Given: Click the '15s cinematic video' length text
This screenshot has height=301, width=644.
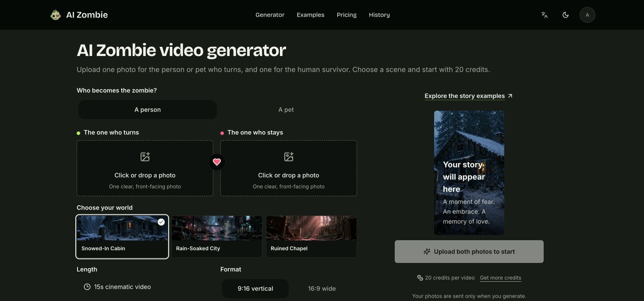Looking at the screenshot, I should pyautogui.click(x=123, y=287).
